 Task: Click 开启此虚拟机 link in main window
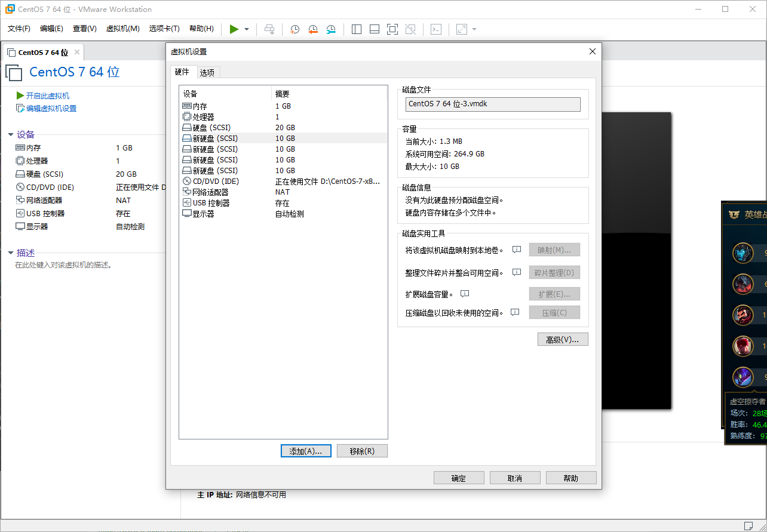(x=48, y=96)
